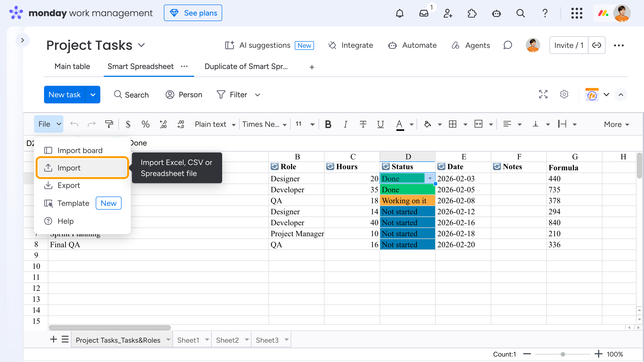Open the inbox tray icon
Image resolution: width=644 pixels, height=362 pixels.
tap(424, 13)
